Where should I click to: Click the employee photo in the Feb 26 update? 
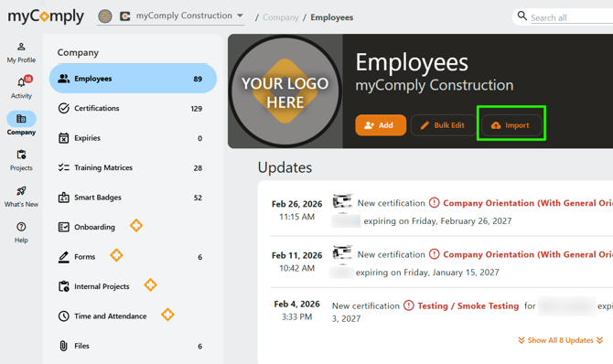tap(342, 201)
